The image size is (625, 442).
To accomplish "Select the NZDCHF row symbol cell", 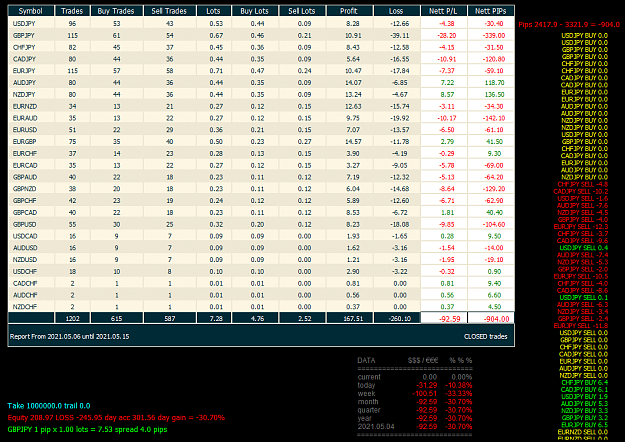I will [31, 306].
